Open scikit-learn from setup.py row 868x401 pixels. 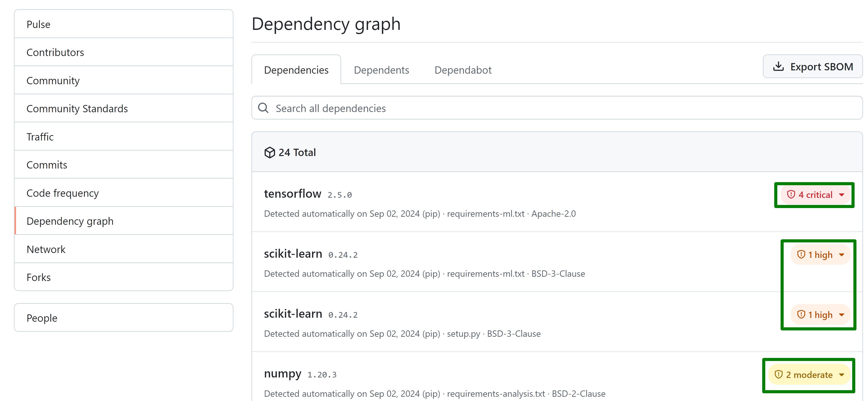293,313
